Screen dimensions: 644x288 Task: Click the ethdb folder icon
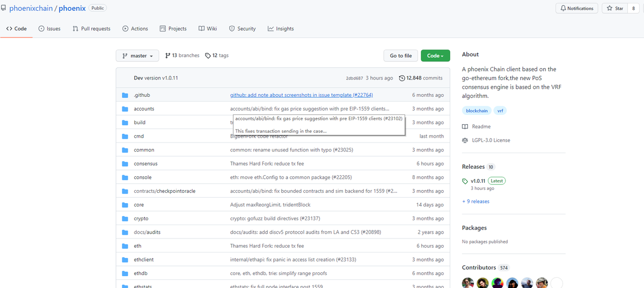point(125,273)
